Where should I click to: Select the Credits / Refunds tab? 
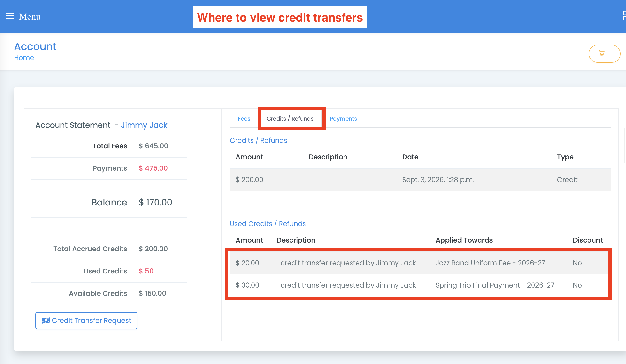pos(290,119)
